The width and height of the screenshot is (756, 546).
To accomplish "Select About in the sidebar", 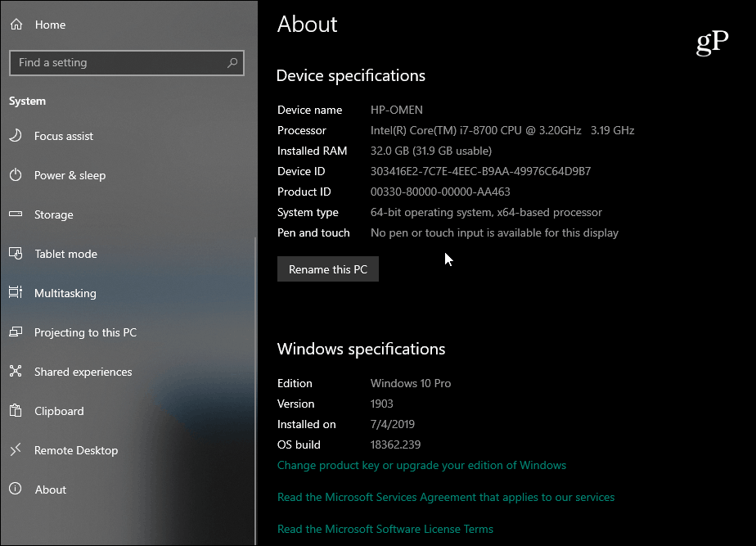I will pyautogui.click(x=50, y=490).
